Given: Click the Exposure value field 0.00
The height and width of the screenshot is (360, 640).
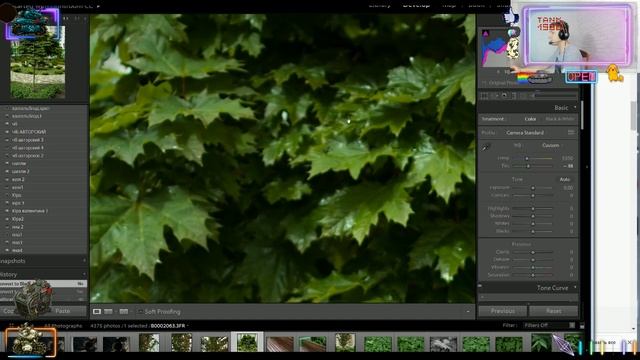Looking at the screenshot, I should 568,188.
